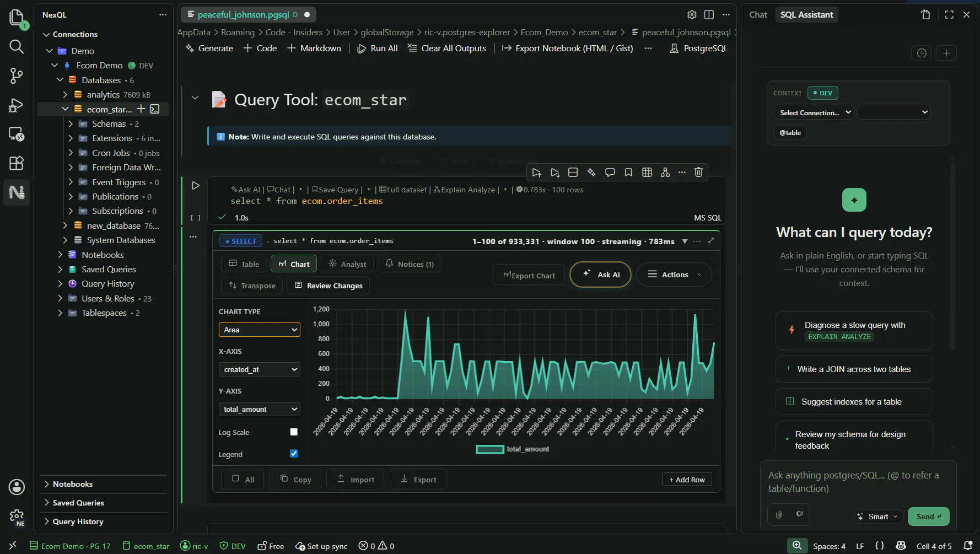980x554 pixels.
Task: Open the Accounts icon in activity bar
Action: pos(17,487)
